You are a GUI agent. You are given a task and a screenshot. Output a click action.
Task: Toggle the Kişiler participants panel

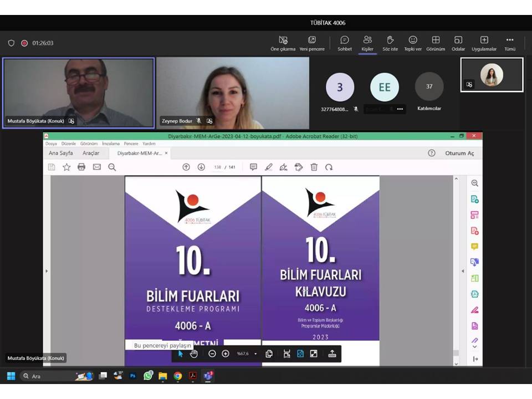pyautogui.click(x=367, y=43)
